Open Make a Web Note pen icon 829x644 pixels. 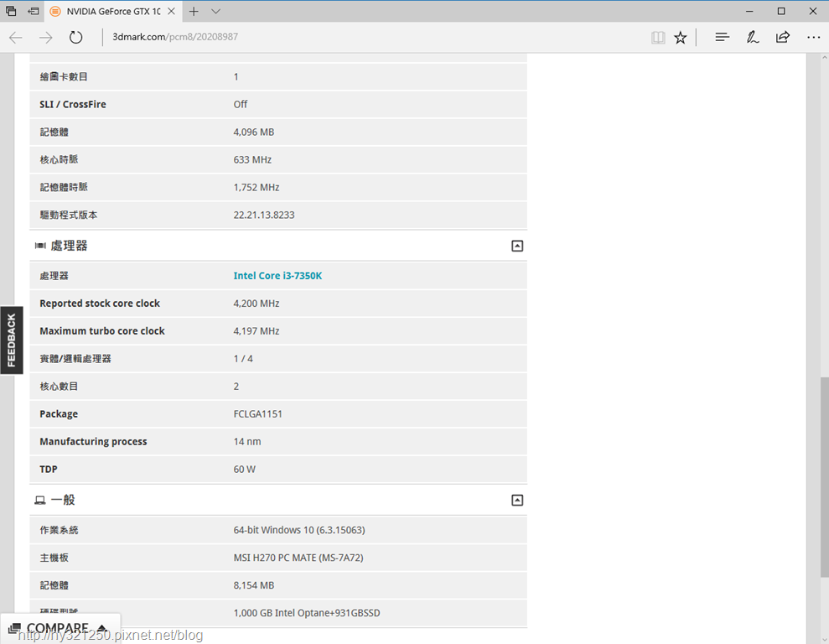753,37
